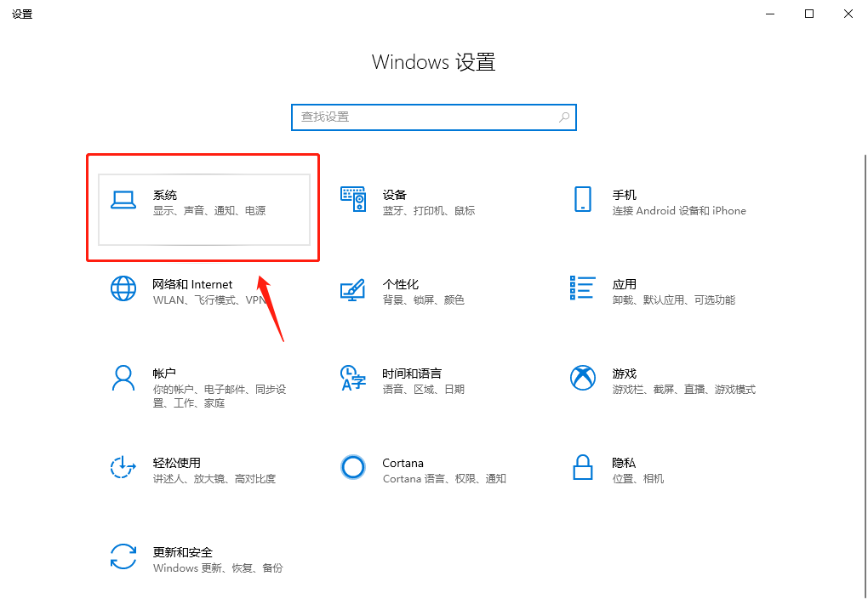Viewport: 868px width, 616px height.
Task: Click the 设备 keyboard and speaker icon
Action: (x=353, y=199)
